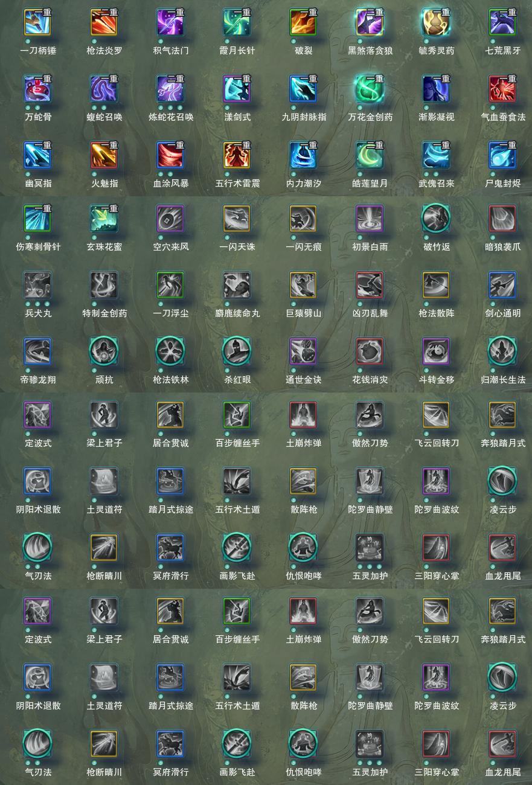Click the 皓莲望月 crescent moon icon

pyautogui.click(x=370, y=156)
